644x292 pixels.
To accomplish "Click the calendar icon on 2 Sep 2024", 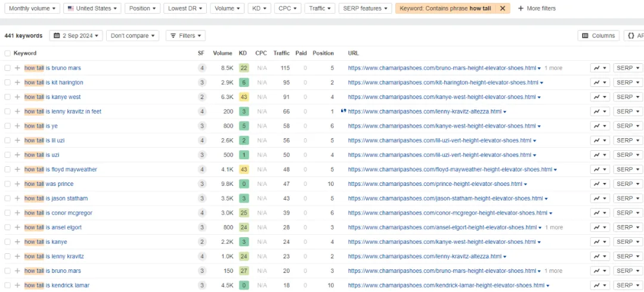I will click(57, 36).
